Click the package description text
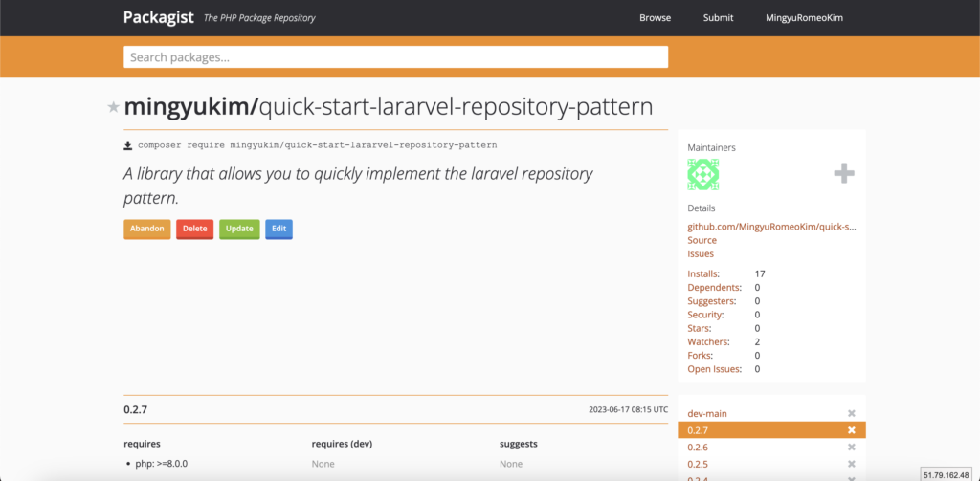The height and width of the screenshot is (481, 980). 358,186
